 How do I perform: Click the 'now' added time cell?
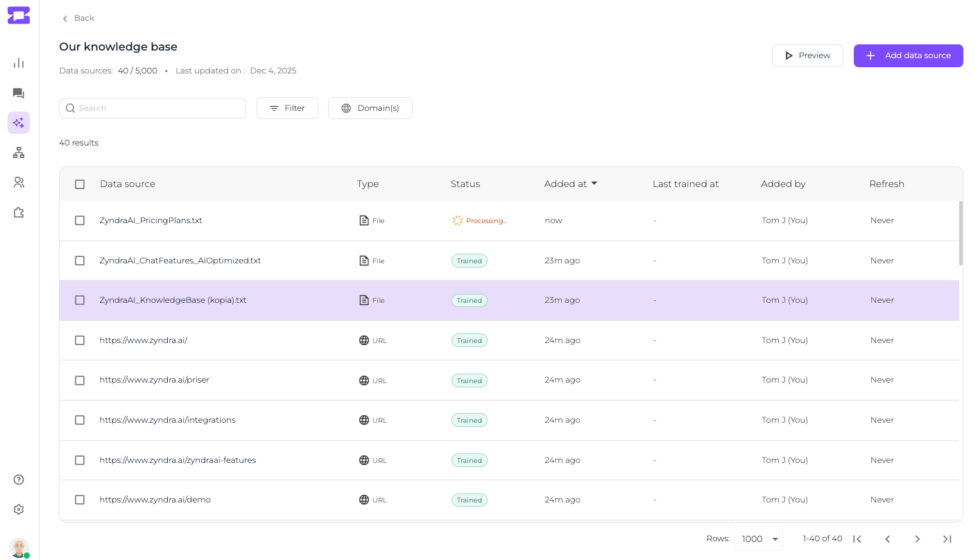pyautogui.click(x=553, y=220)
